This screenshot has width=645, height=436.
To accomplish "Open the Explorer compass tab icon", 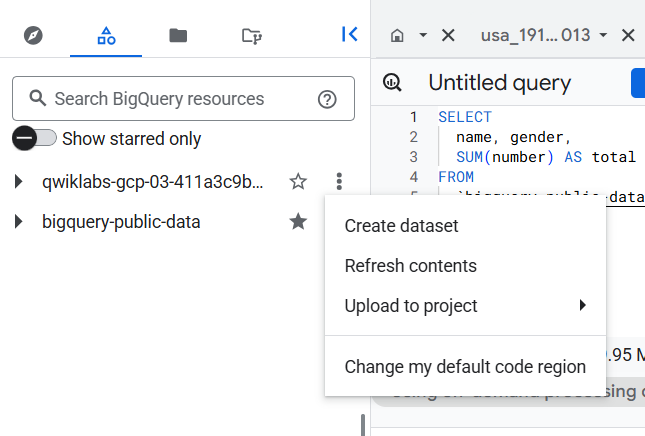I will pos(33,35).
